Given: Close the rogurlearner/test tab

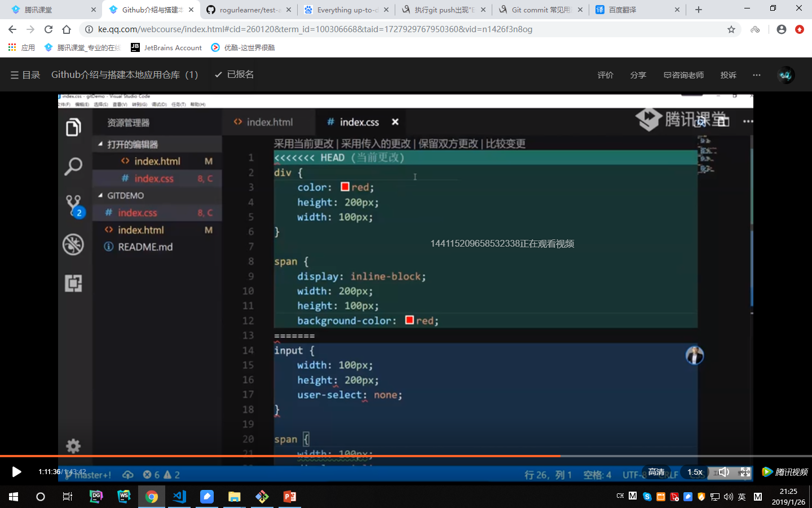Looking at the screenshot, I should click(x=289, y=10).
